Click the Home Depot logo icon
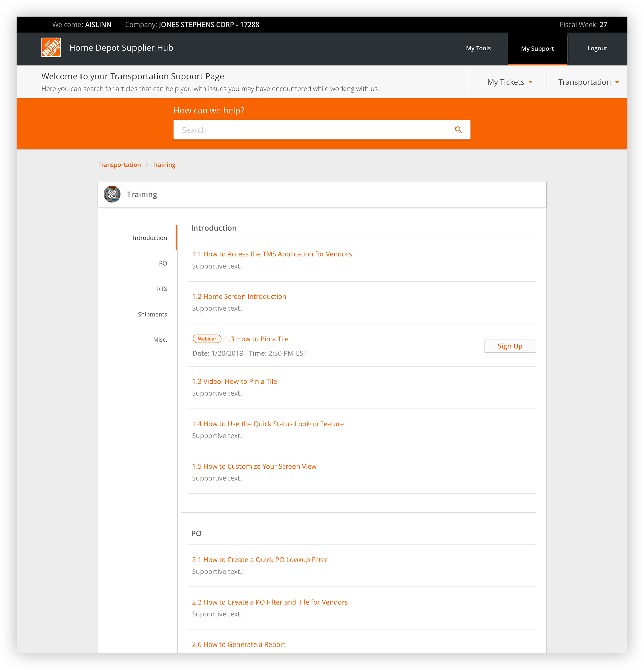The image size is (644, 670). [51, 48]
